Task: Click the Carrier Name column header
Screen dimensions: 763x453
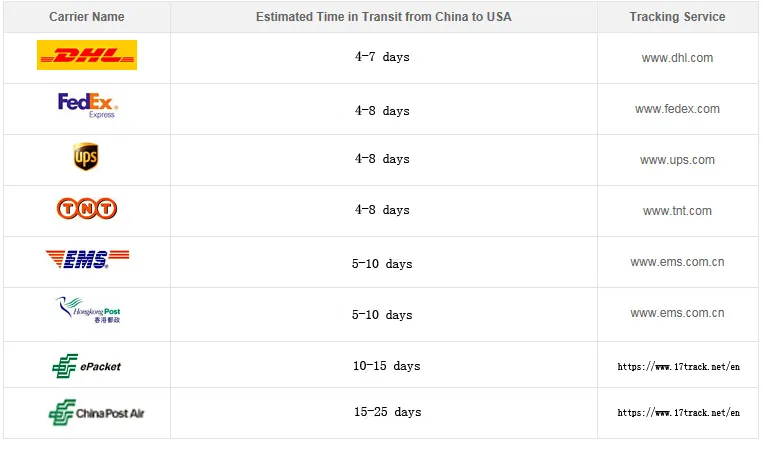Action: 87,17
